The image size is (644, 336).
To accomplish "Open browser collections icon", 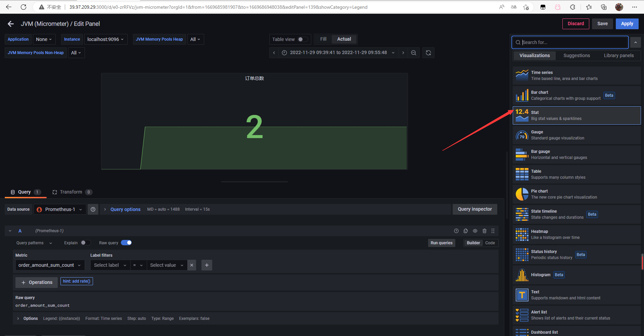I will coord(604,7).
